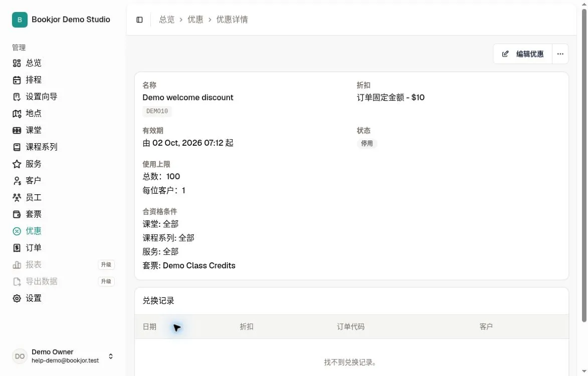Click the Demo welcome discount name
The width and height of the screenshot is (588, 376).
[x=188, y=97]
